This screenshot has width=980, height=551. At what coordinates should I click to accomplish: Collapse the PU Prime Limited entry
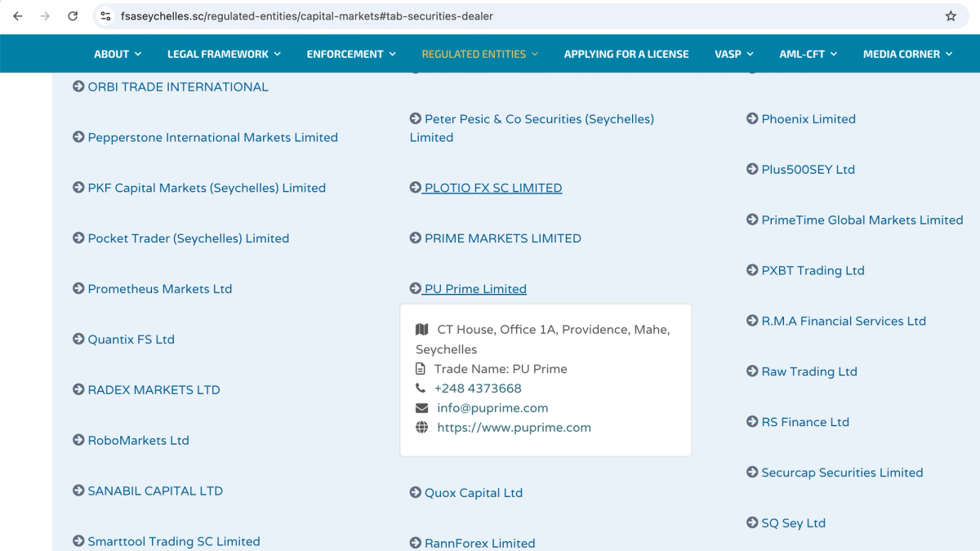click(x=475, y=289)
